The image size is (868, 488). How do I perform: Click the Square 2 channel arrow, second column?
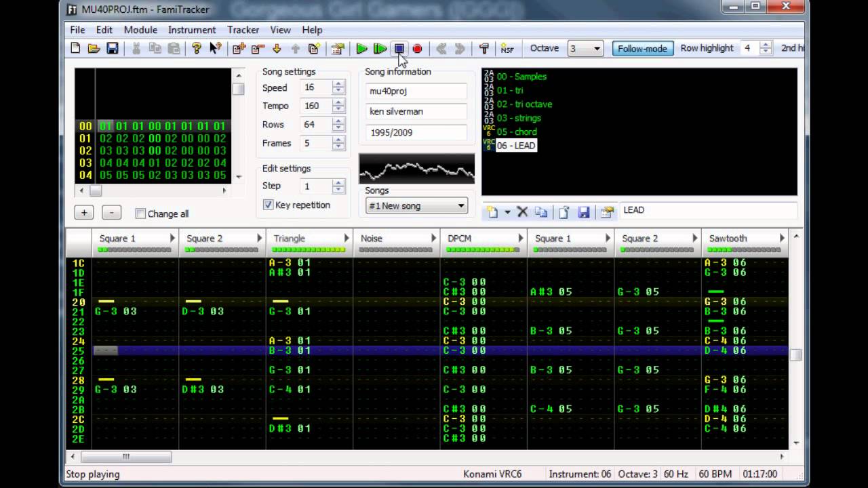tap(259, 238)
